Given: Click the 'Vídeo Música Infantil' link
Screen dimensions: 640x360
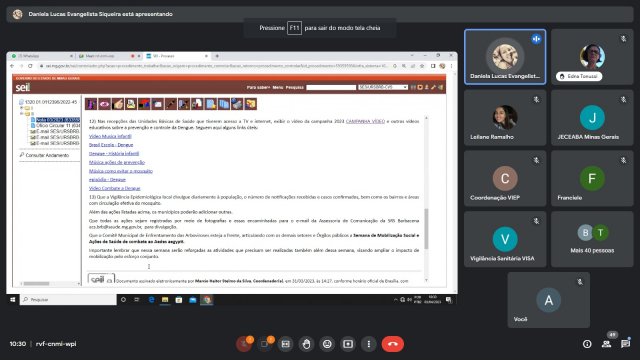Looking at the screenshot, I should point(110,136).
